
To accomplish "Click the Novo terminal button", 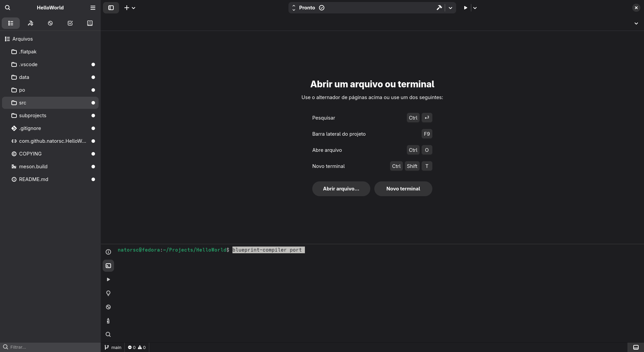I will 403,189.
